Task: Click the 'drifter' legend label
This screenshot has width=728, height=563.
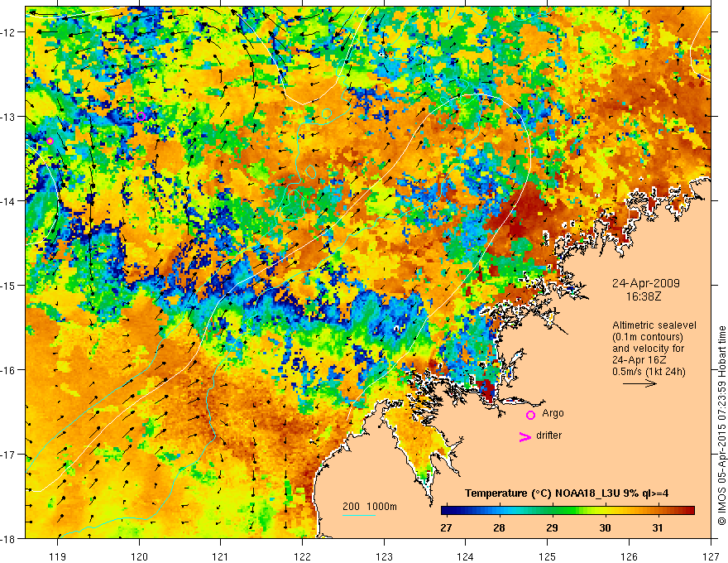Action: (x=548, y=435)
